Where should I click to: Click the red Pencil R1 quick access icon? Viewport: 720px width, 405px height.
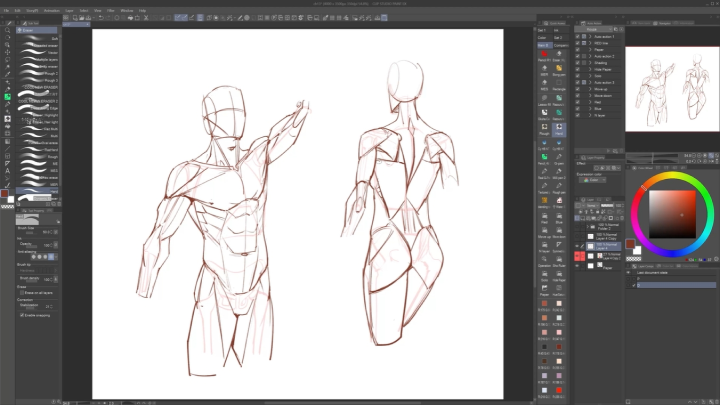click(544, 55)
